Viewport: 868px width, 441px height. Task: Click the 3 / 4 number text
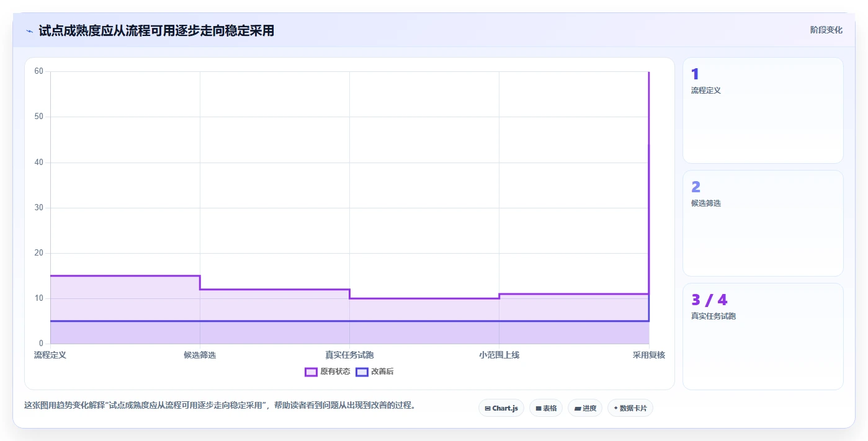click(709, 300)
